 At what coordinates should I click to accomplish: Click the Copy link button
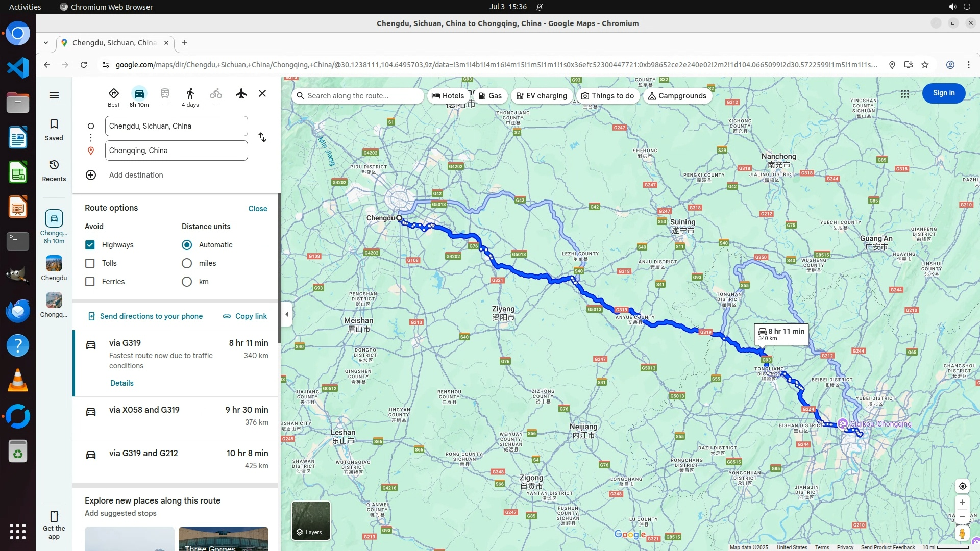pyautogui.click(x=245, y=316)
